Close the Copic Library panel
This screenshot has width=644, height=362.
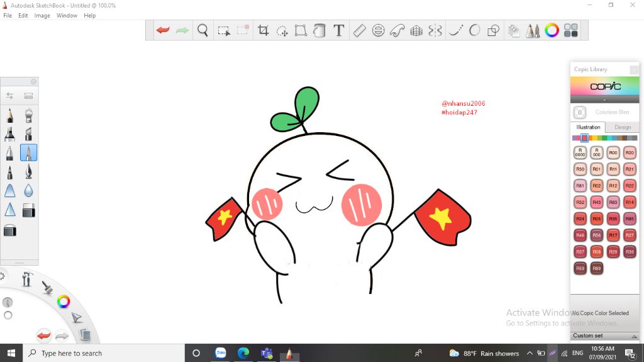pos(634,69)
